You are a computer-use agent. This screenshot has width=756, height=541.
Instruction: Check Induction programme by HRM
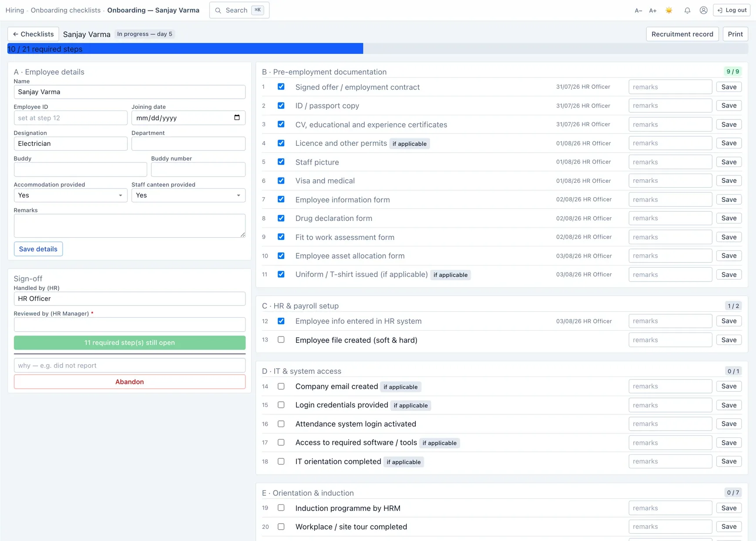(281, 507)
